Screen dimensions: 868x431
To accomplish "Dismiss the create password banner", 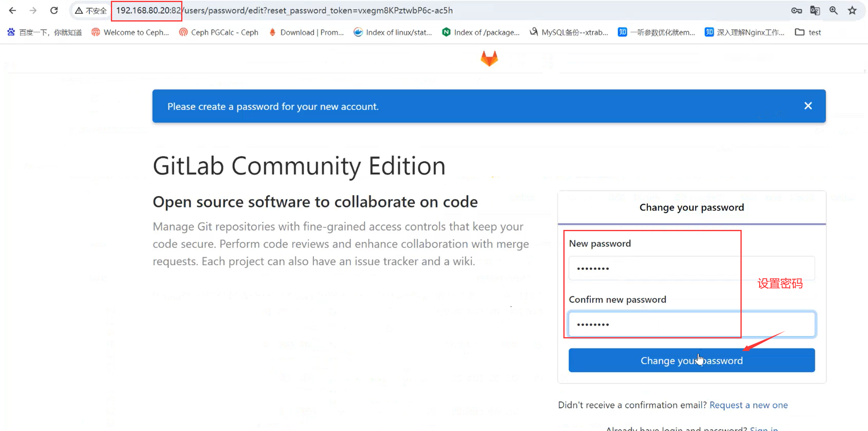I will 808,106.
